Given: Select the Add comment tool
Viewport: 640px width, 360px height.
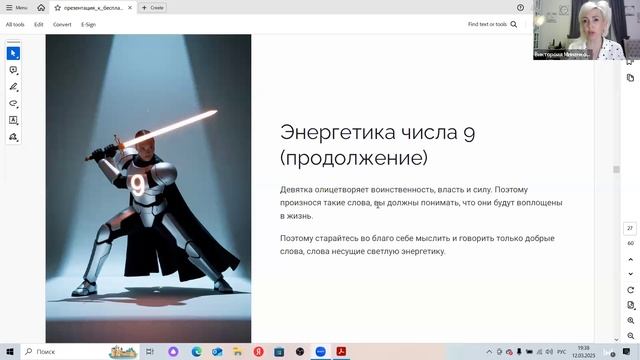Looking at the screenshot, I should tap(13, 70).
